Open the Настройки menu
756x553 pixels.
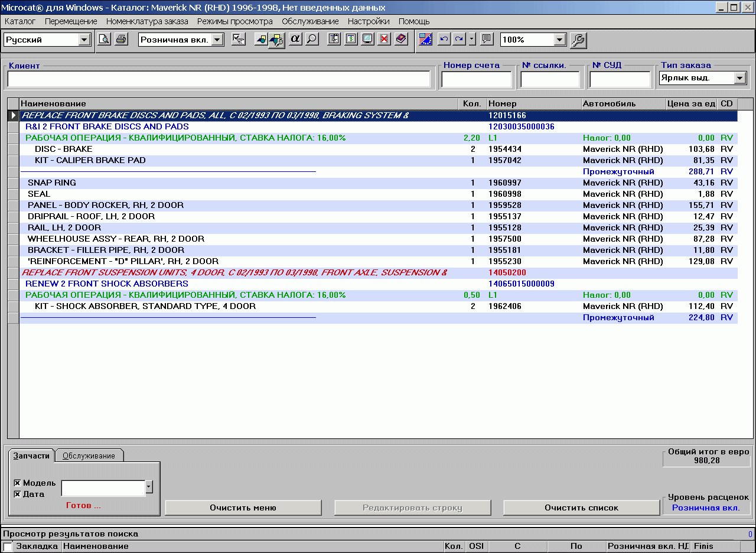click(369, 21)
